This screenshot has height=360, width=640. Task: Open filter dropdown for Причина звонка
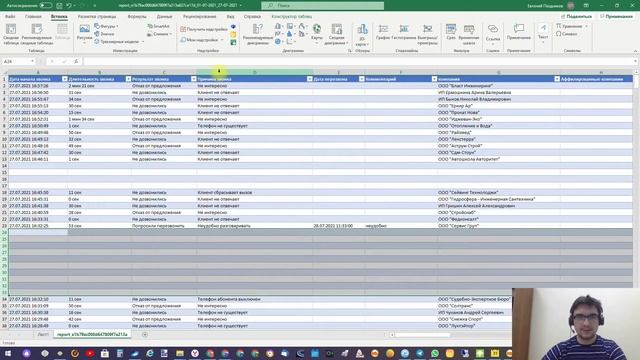point(309,79)
